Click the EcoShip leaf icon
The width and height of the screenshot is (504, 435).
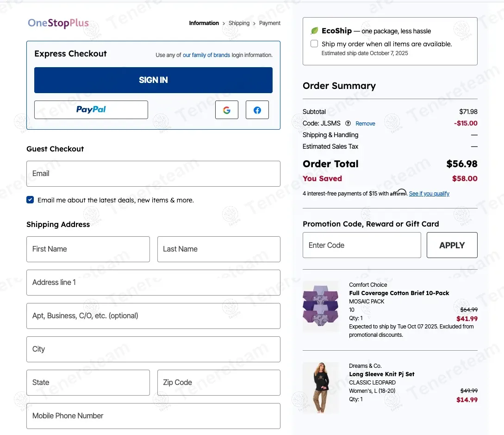point(314,31)
